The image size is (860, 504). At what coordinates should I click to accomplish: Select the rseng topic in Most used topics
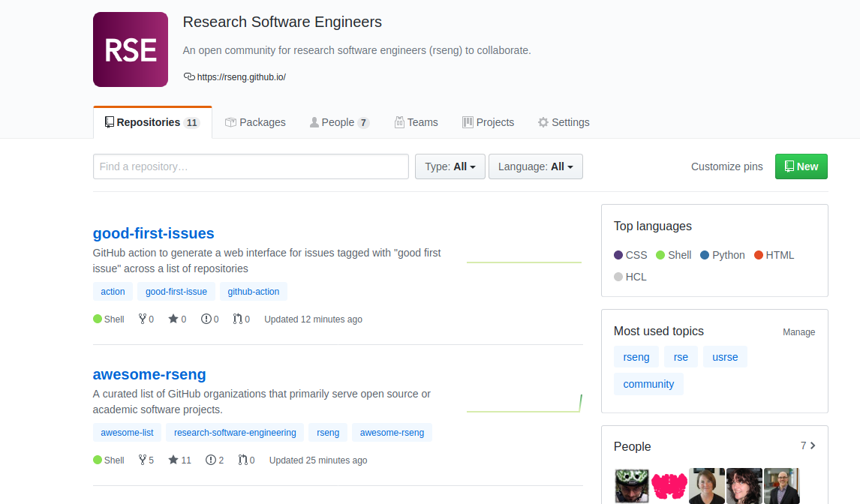coord(636,357)
